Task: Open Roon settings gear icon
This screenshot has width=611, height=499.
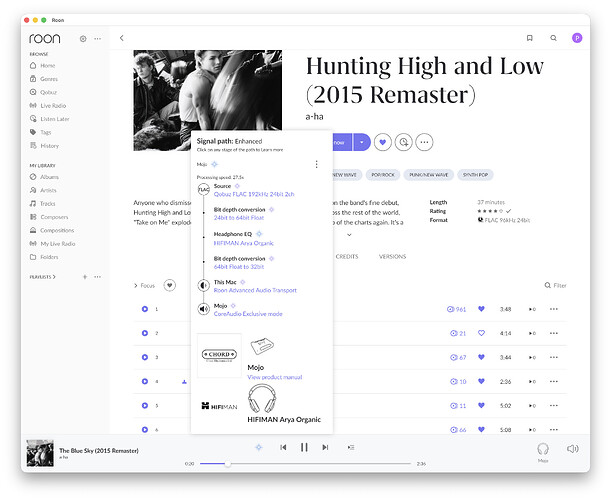Action: [83, 39]
